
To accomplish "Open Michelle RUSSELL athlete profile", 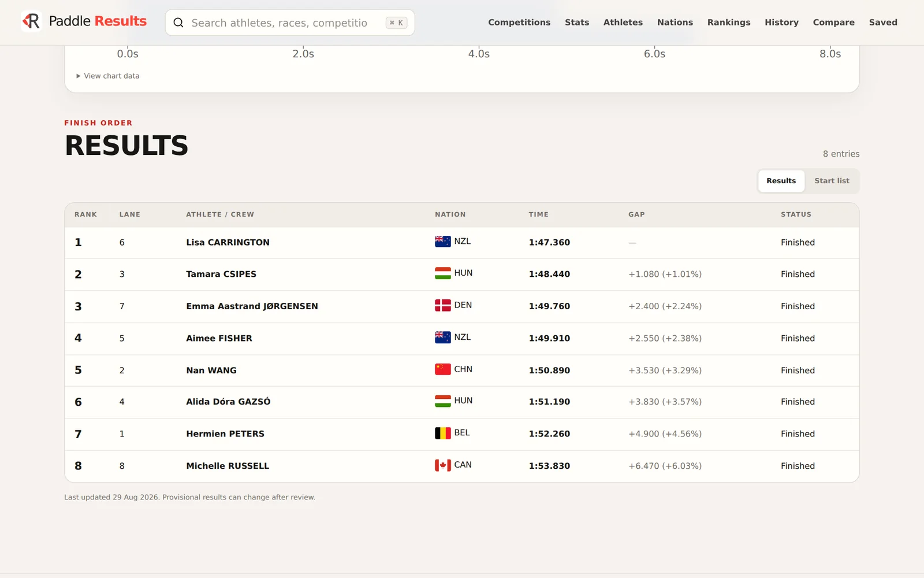I will pyautogui.click(x=228, y=466).
